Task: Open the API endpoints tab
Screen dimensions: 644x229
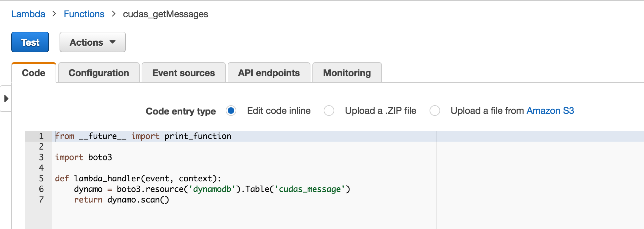Action: (269, 73)
